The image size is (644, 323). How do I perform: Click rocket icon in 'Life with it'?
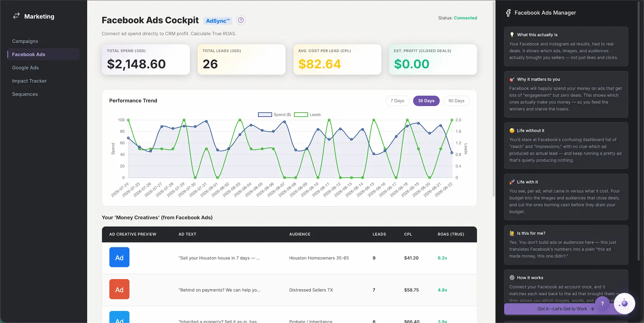point(512,182)
